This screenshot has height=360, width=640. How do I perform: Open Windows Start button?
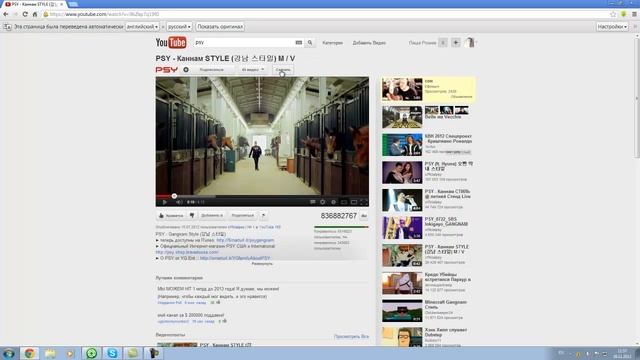8,353
